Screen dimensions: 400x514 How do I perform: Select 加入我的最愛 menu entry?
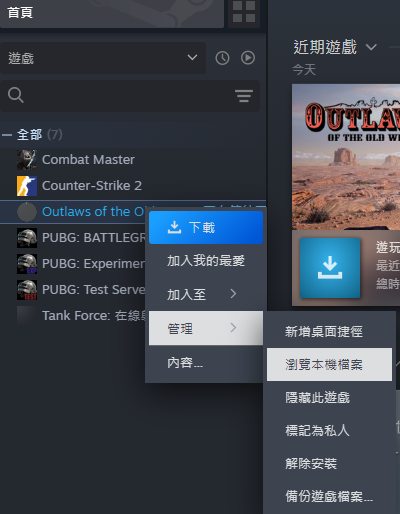pyautogui.click(x=206, y=261)
